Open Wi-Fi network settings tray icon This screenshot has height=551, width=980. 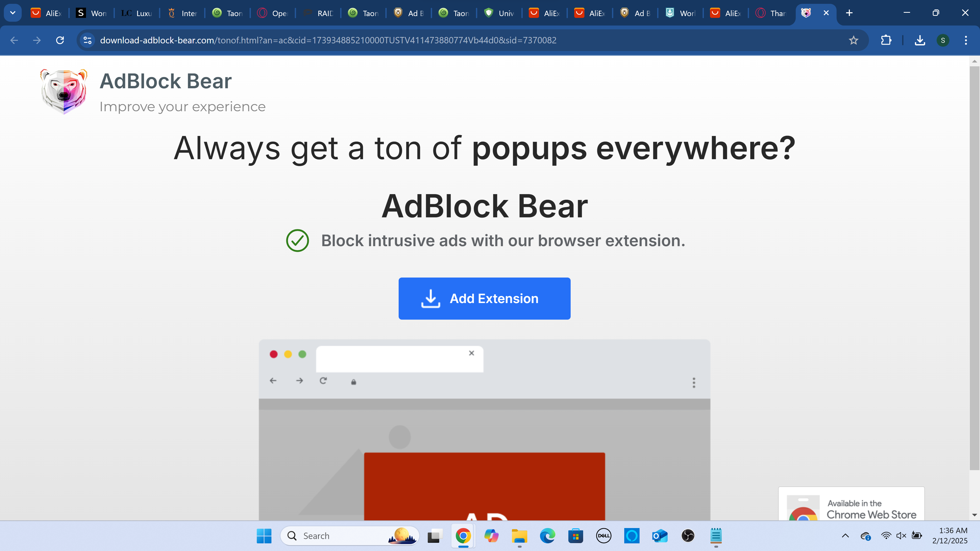pos(886,536)
